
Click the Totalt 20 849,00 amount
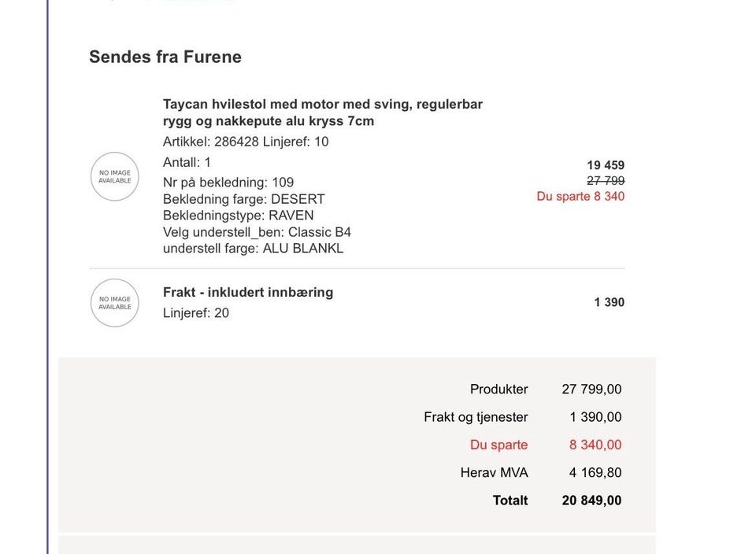(591, 500)
